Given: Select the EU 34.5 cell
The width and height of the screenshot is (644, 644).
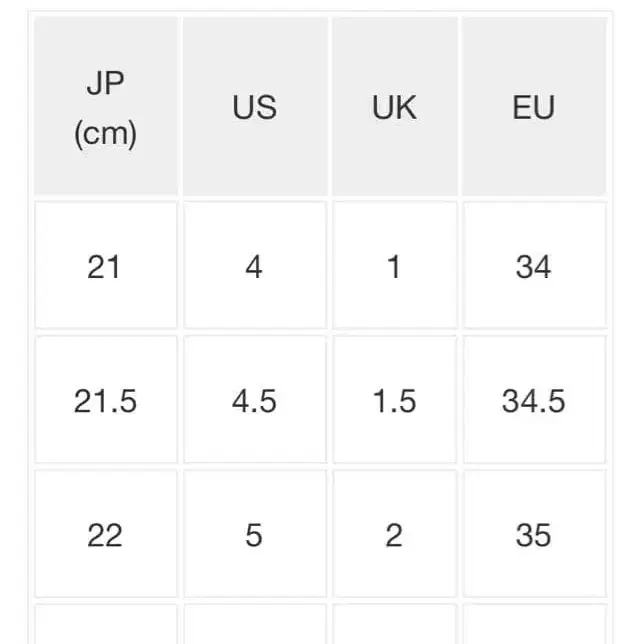Looking at the screenshot, I should (533, 400).
